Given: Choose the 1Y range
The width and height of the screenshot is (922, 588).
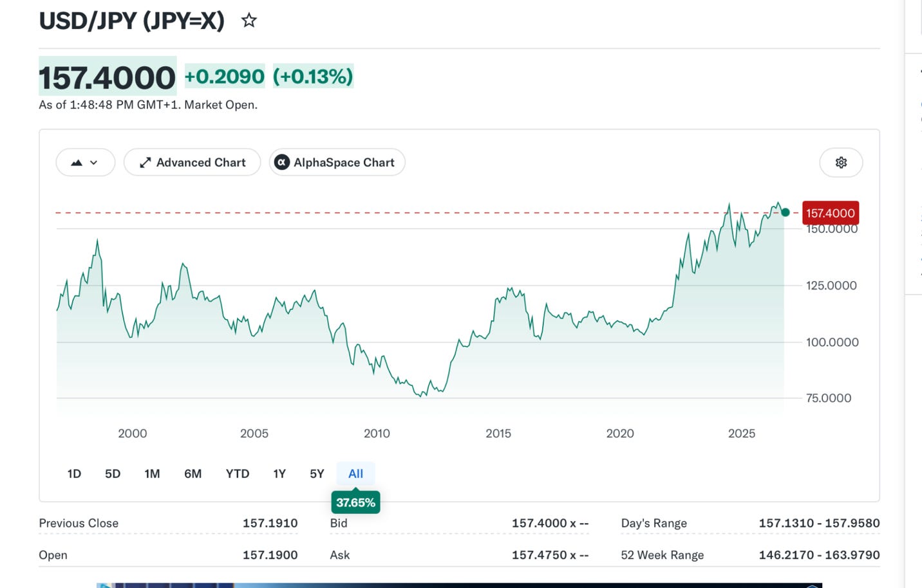Looking at the screenshot, I should pos(279,474).
